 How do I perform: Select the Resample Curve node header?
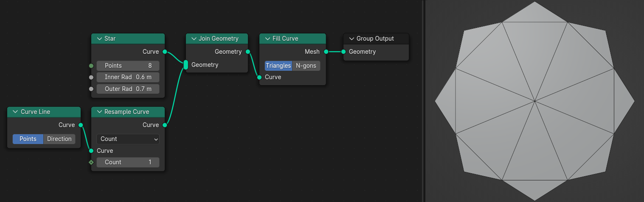click(x=128, y=112)
